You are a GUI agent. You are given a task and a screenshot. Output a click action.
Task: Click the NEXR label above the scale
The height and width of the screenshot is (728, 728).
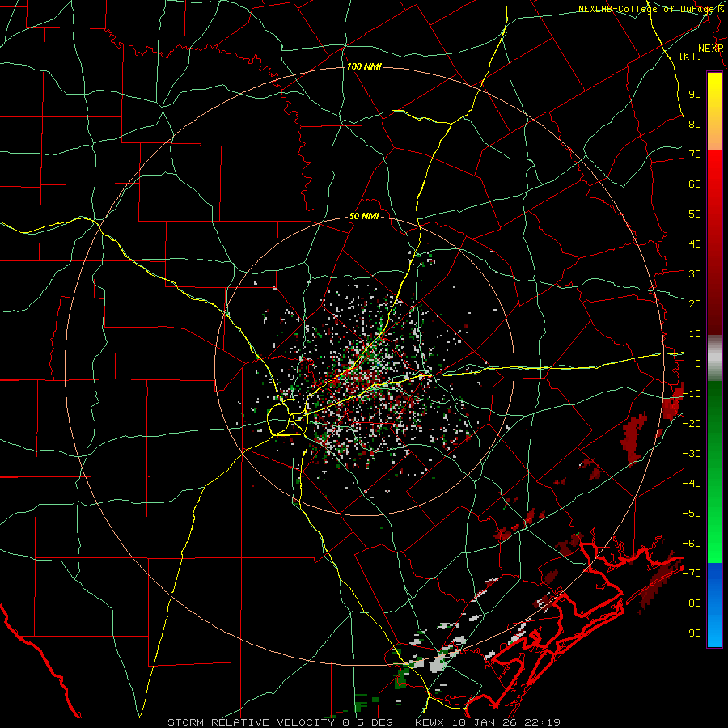[x=711, y=49]
